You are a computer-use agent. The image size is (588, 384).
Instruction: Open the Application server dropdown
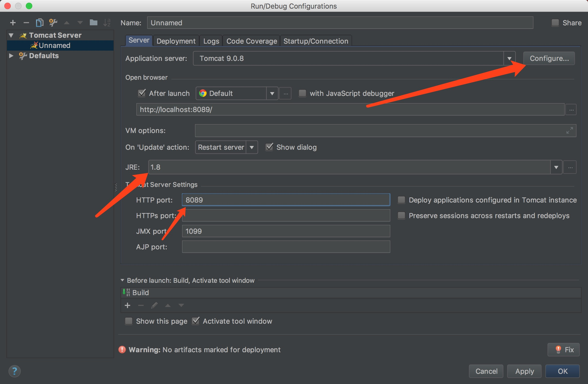tap(509, 59)
